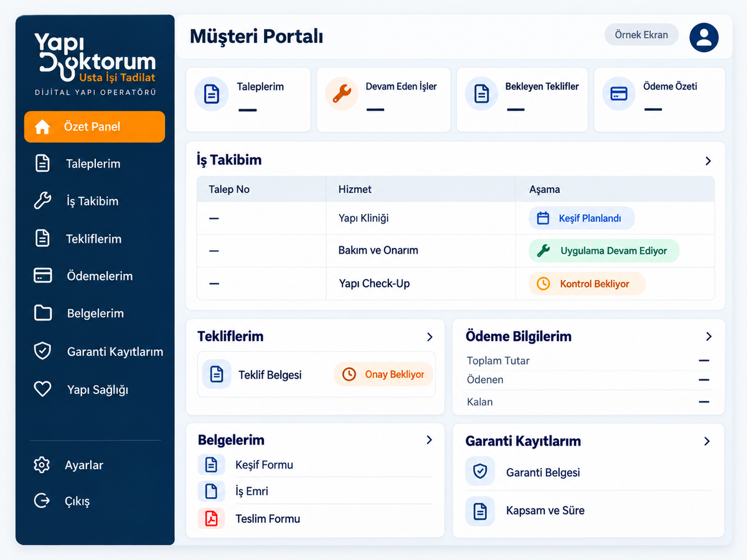
Task: Click the Keşif Formu document icon
Action: 211,464
